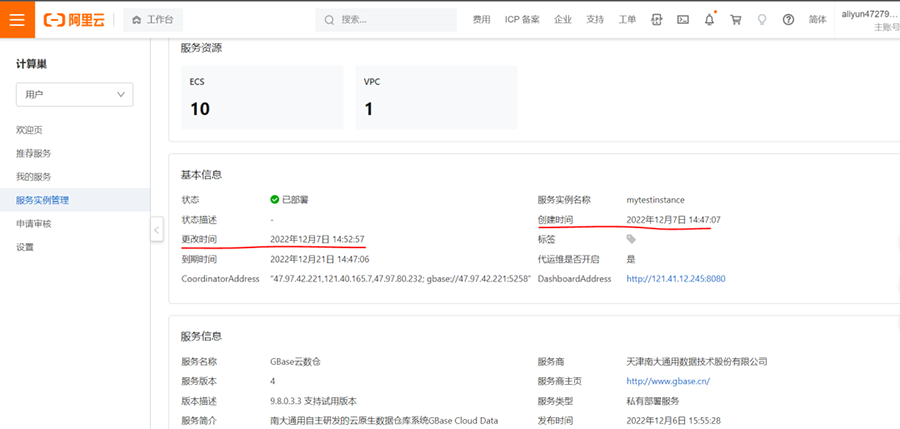Click expiry time 2022年12月21日 14:47:06

tap(320, 259)
